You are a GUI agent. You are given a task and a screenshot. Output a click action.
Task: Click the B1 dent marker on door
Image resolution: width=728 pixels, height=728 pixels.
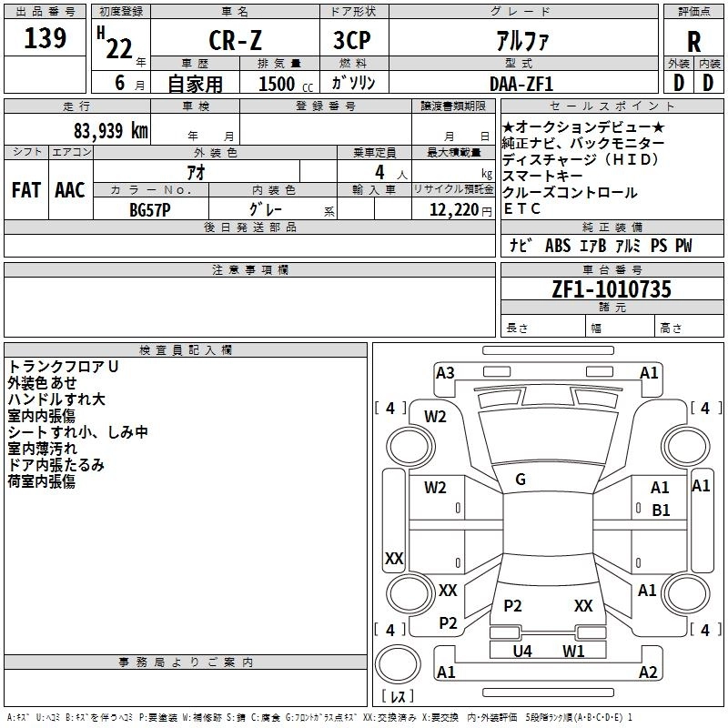(661, 511)
